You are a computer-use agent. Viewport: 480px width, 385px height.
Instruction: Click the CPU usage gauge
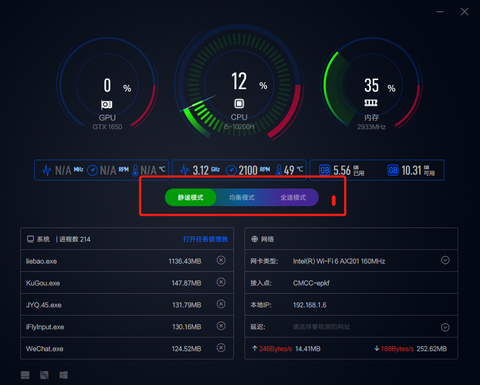239,82
